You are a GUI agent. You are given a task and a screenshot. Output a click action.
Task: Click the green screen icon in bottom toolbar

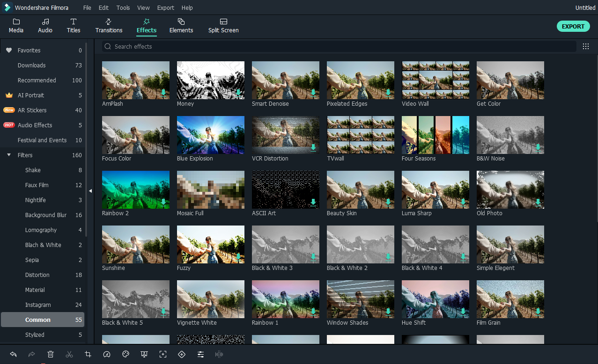144,354
